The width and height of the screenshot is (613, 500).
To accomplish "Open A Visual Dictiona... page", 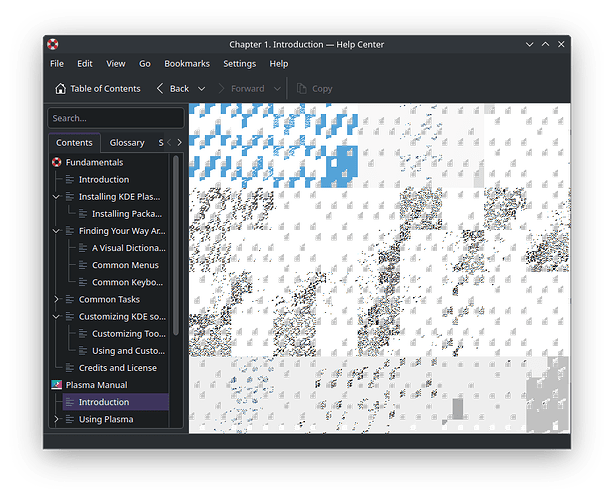I will pos(129,248).
